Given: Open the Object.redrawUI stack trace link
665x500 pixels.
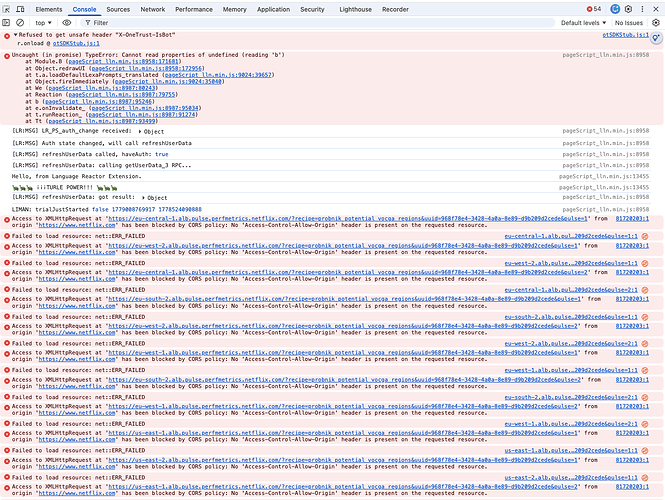Looking at the screenshot, I should 147,68.
